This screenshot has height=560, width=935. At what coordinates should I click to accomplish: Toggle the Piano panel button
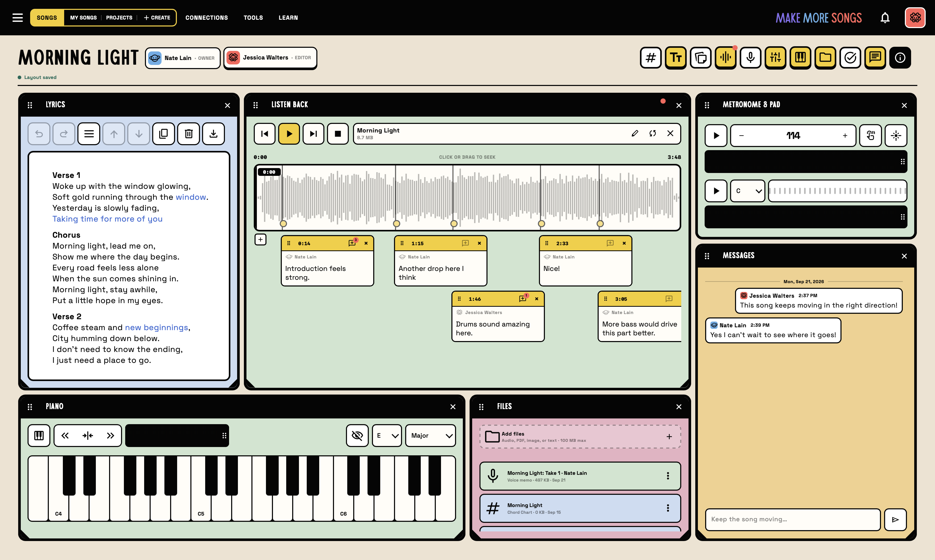(x=800, y=58)
